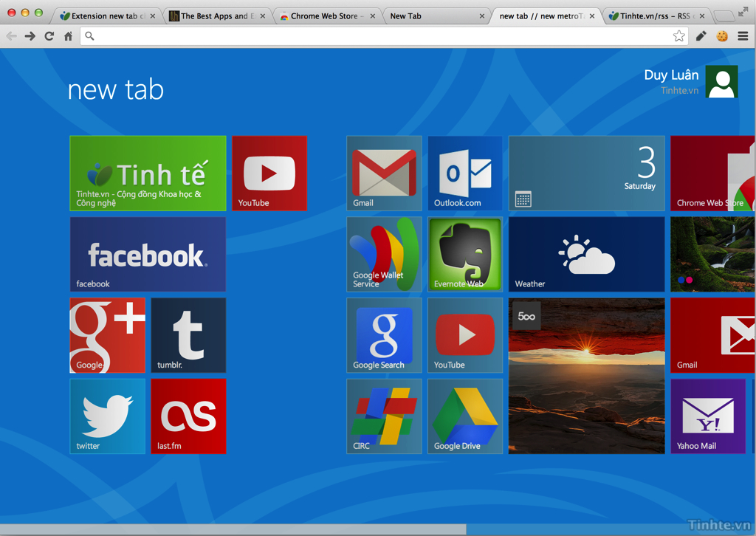Screen dimensions: 756x536
Task: Switch to the Extension new tab tab
Action: click(x=108, y=16)
